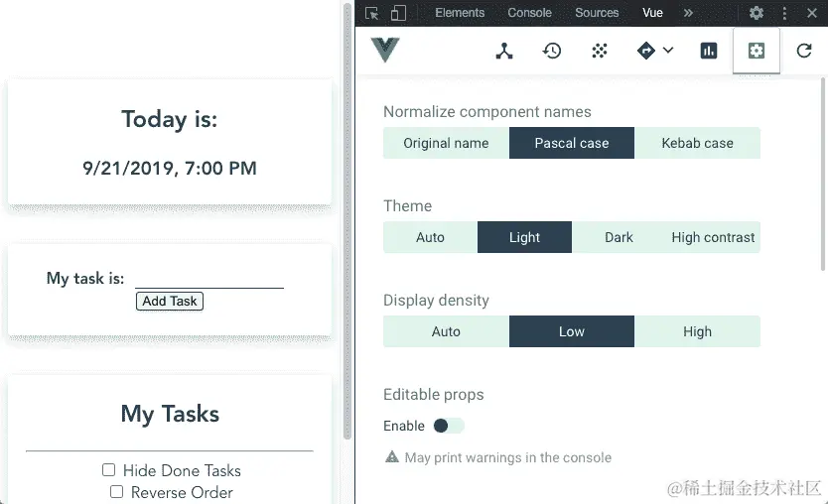The image size is (828, 504).
Task: Click the page's vertical scrollbar
Action: pos(347,221)
